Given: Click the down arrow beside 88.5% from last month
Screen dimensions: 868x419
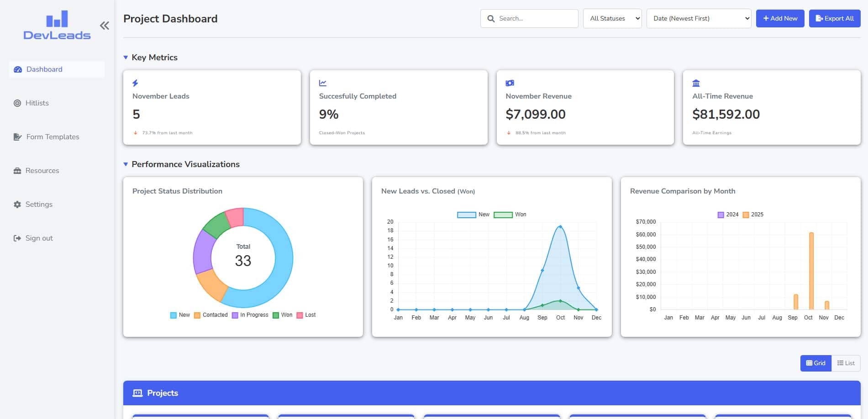Looking at the screenshot, I should pyautogui.click(x=509, y=133).
